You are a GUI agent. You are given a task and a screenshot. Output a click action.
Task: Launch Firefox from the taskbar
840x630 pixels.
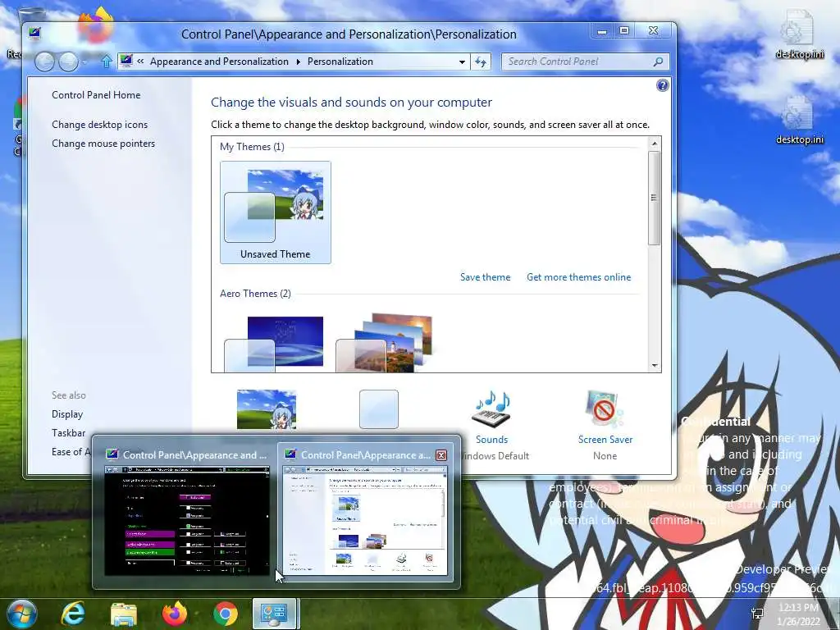pos(174,614)
